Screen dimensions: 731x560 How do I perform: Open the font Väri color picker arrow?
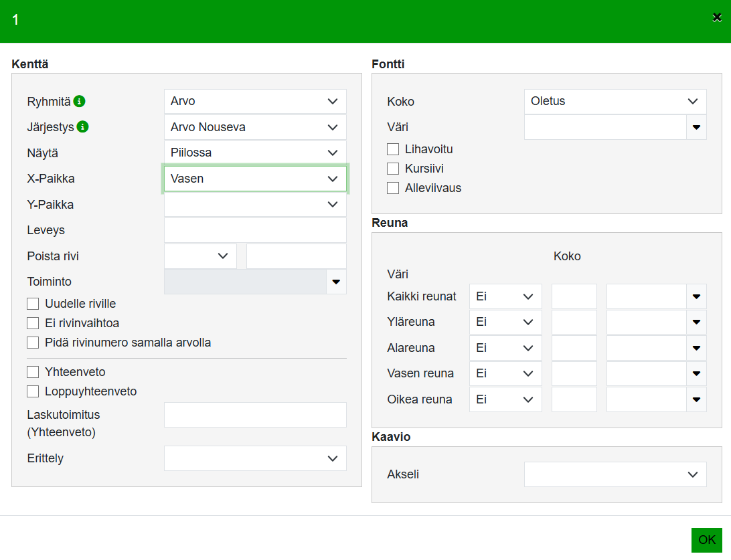[x=696, y=127]
